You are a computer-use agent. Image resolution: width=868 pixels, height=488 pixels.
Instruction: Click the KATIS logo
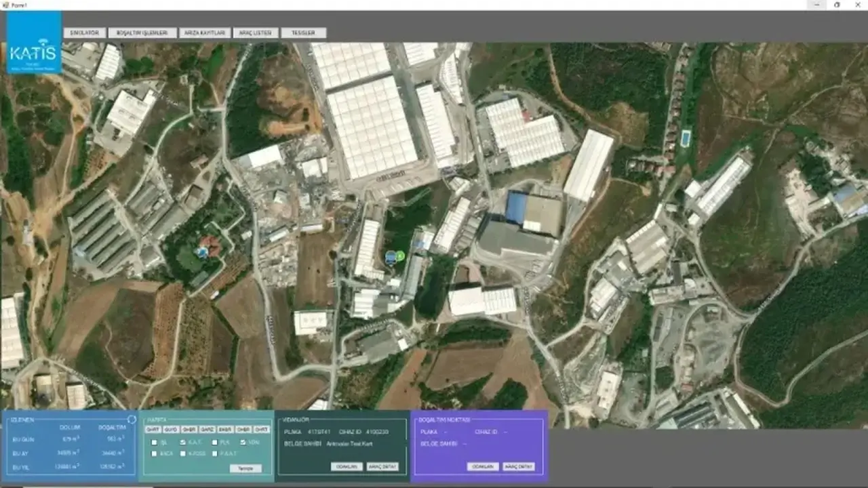(34, 43)
